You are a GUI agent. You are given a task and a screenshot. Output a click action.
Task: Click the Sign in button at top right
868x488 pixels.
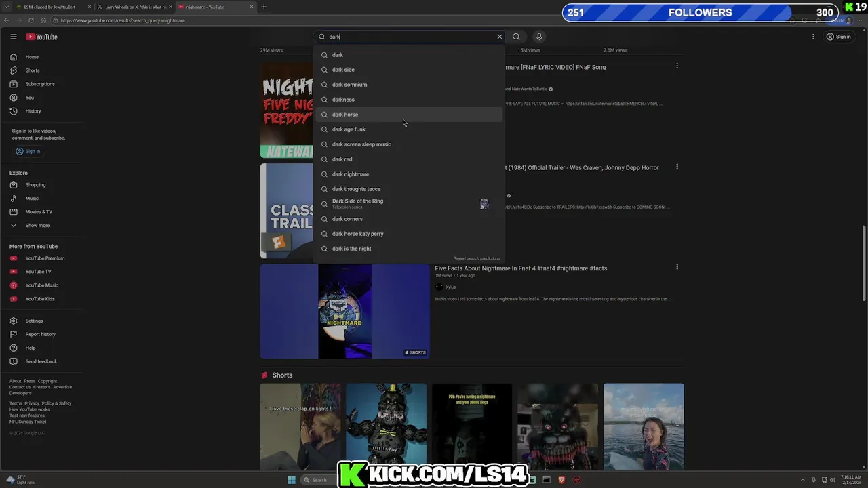click(839, 37)
